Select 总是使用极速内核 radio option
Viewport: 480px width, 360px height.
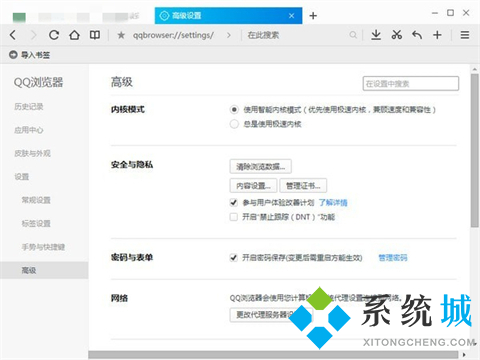coord(234,124)
